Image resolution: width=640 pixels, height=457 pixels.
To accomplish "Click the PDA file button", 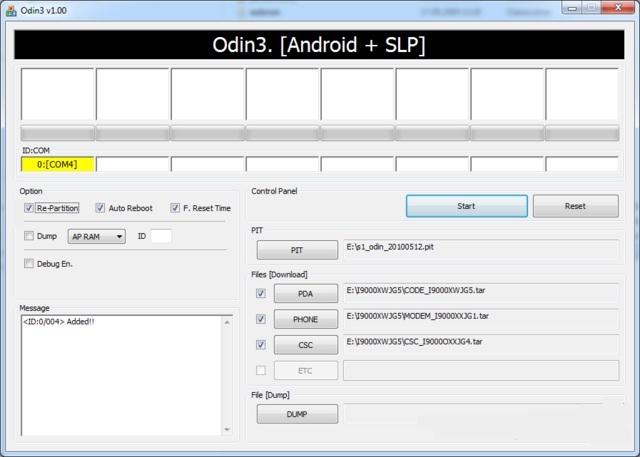I will 306,294.
